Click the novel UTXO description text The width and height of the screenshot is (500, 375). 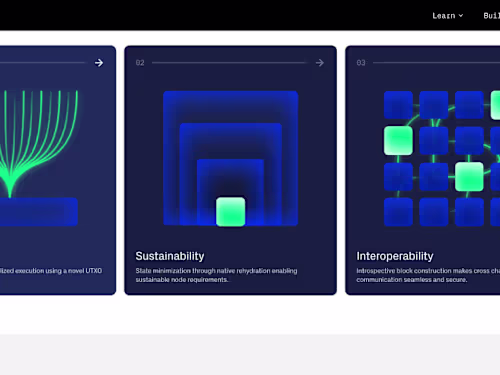[x=51, y=271]
